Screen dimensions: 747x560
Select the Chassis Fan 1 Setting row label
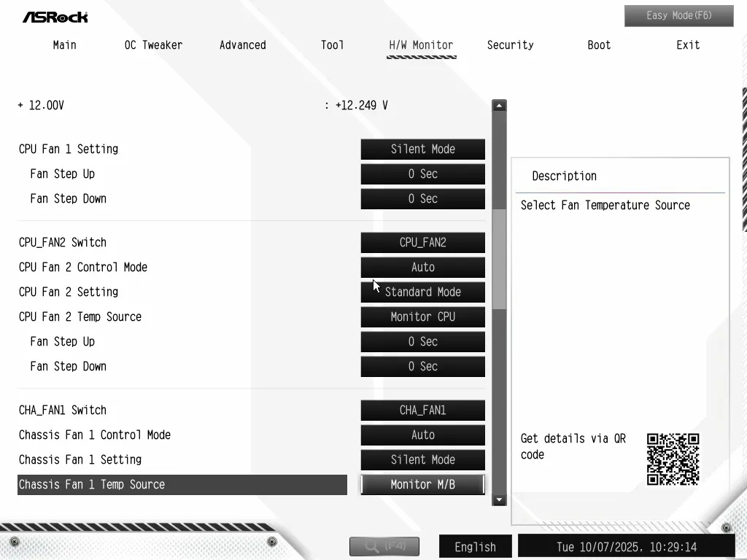tap(80, 460)
